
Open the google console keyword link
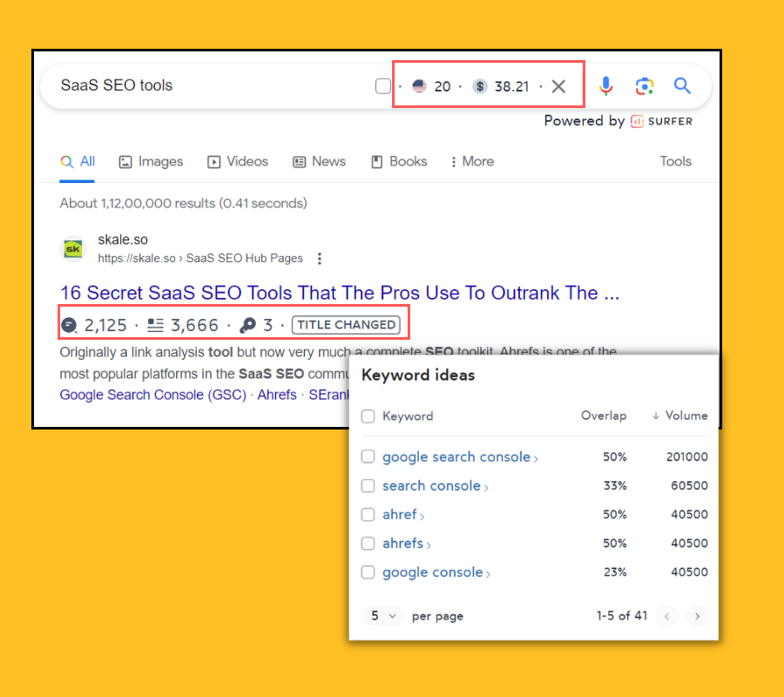(x=436, y=572)
